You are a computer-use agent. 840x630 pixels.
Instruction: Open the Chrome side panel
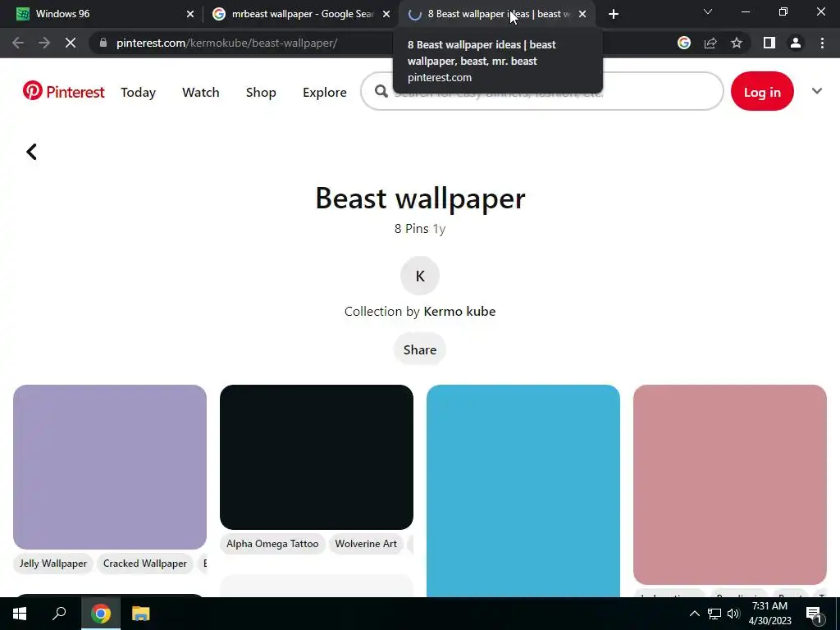click(x=769, y=43)
